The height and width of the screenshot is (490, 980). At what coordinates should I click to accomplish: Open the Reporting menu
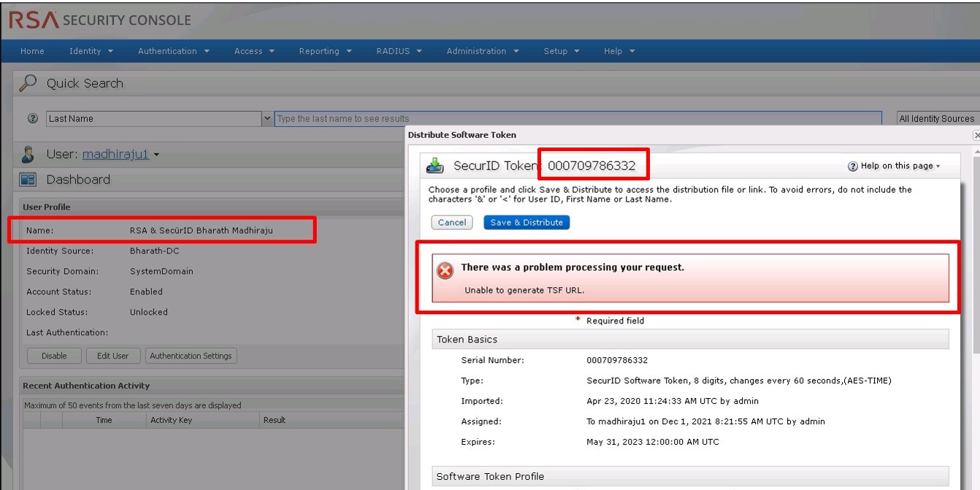325,51
